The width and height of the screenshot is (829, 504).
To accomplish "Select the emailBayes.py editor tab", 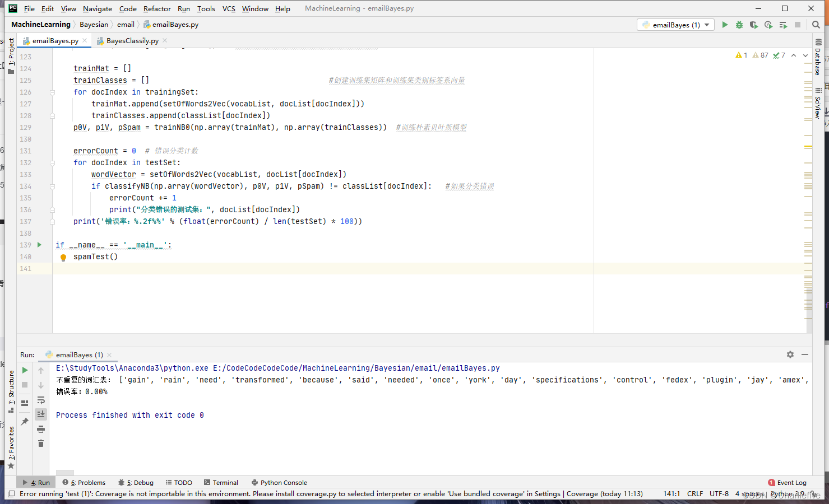I will 55,40.
